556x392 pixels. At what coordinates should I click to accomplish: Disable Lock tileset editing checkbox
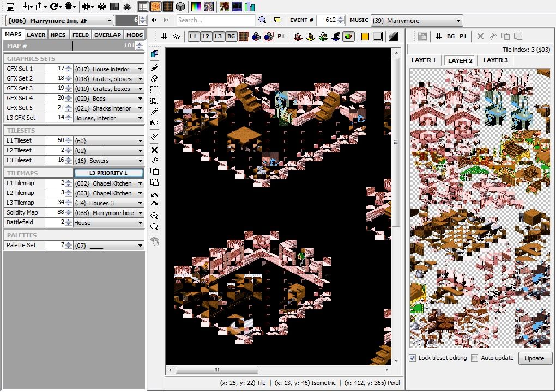tap(413, 358)
